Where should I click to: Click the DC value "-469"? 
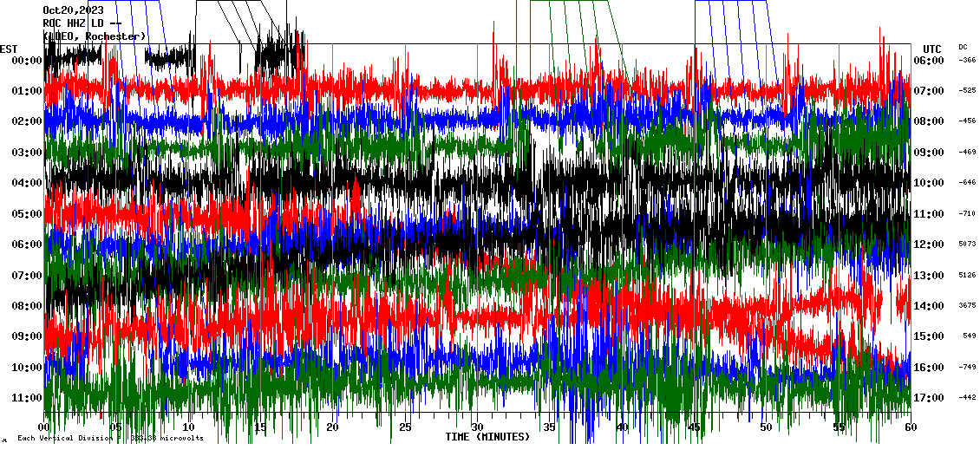[x=968, y=152]
